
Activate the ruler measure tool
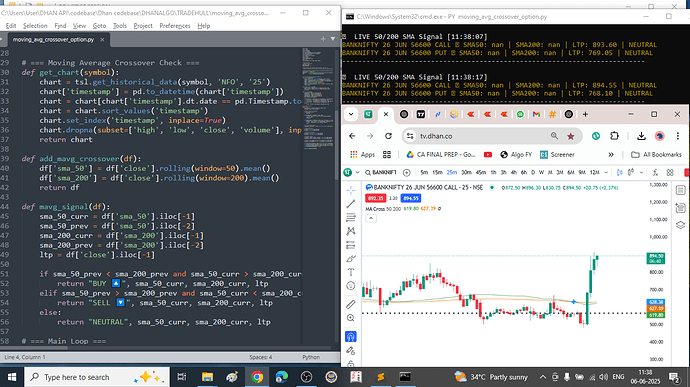coord(351,304)
